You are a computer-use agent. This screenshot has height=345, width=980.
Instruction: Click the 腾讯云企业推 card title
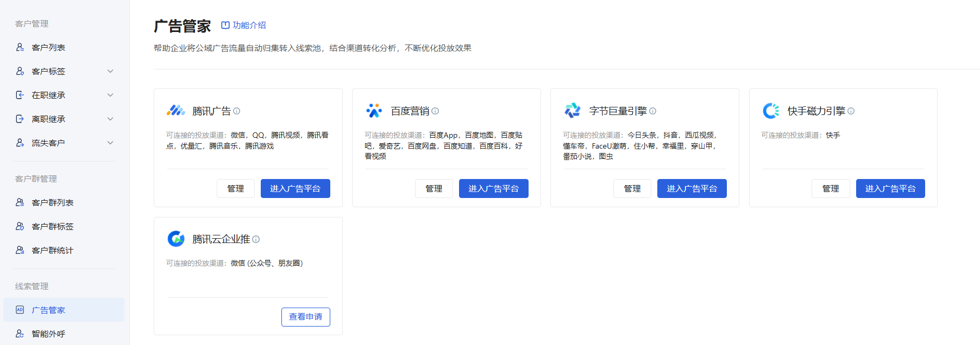pyautogui.click(x=222, y=239)
